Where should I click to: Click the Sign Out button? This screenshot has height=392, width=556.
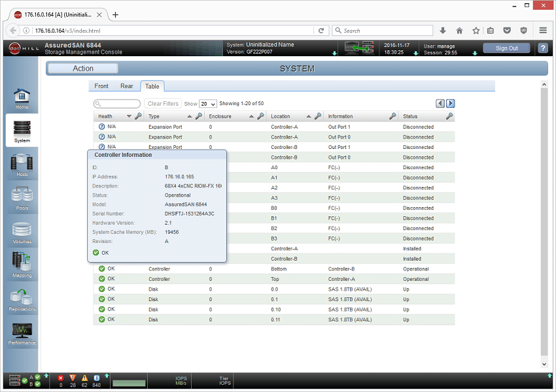coord(506,48)
